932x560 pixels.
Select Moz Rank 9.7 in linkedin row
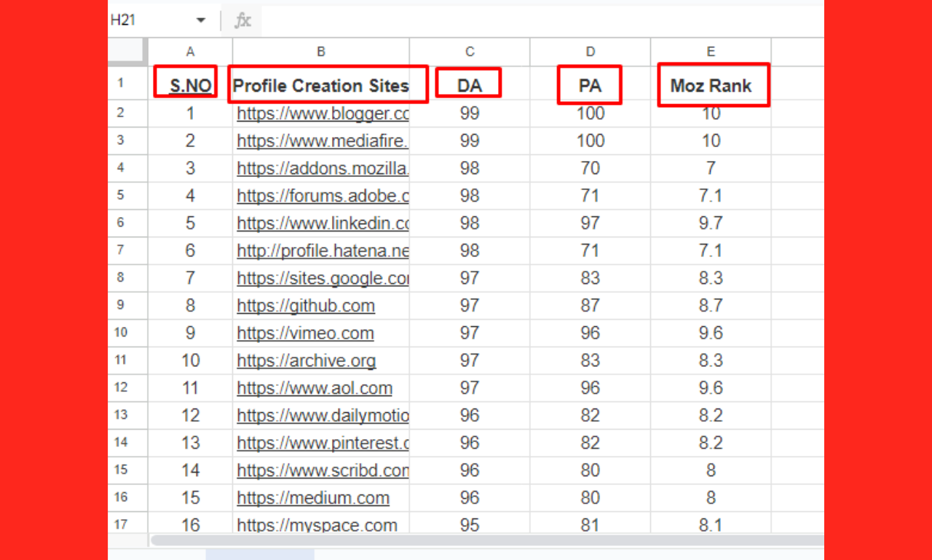[x=711, y=224]
